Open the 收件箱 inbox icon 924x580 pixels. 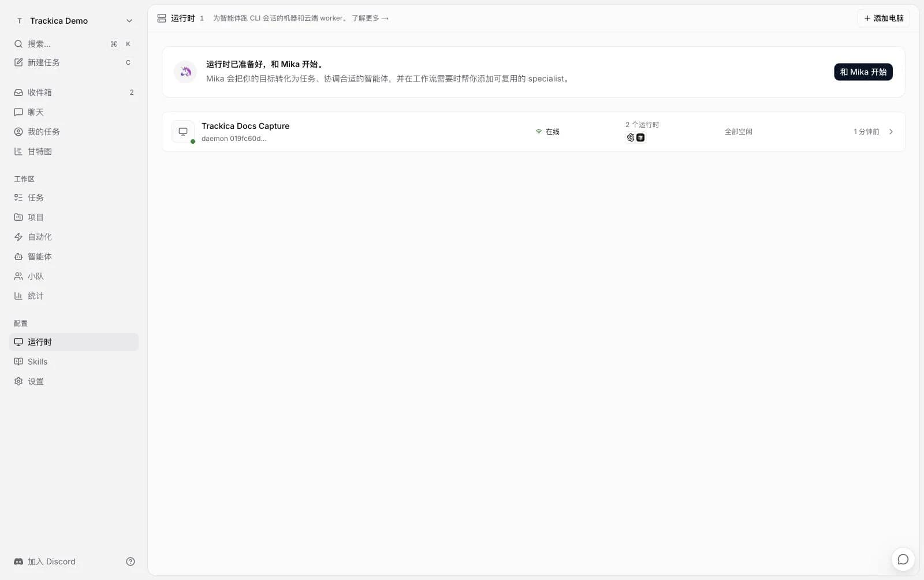pyautogui.click(x=18, y=92)
